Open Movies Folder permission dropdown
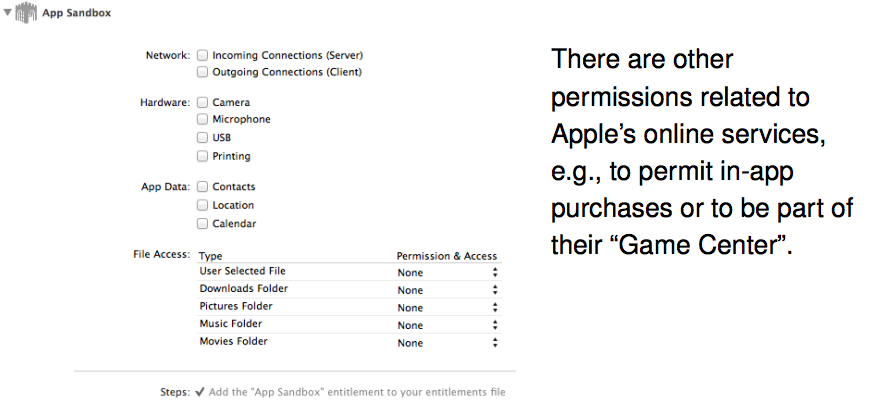This screenshot has width=885, height=405. (447, 343)
